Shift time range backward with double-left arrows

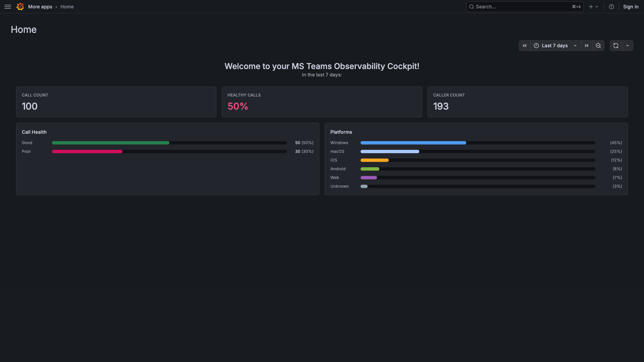[x=525, y=46]
